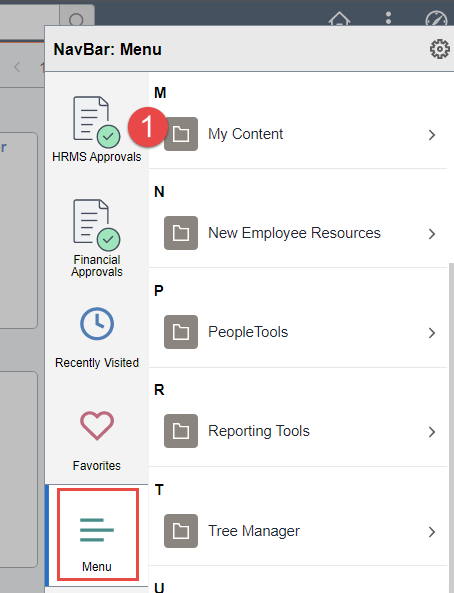
Task: Open NavBar settings gear icon
Action: click(x=440, y=49)
